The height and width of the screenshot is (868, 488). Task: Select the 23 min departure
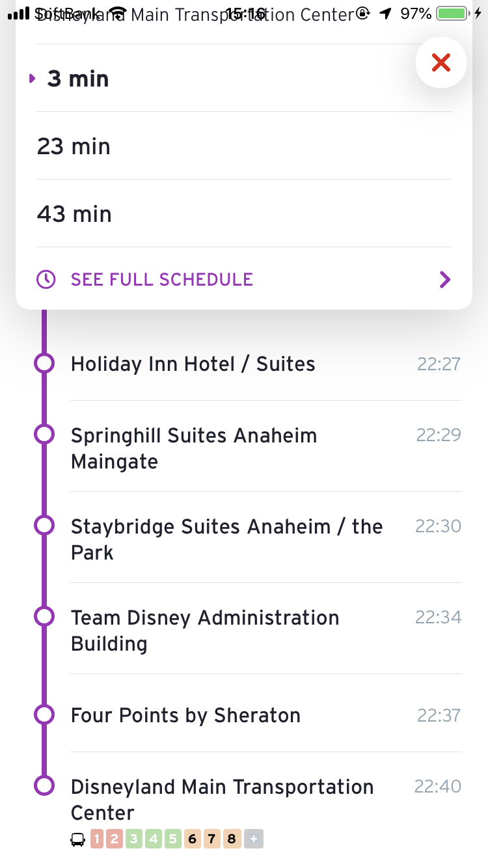[x=243, y=146]
